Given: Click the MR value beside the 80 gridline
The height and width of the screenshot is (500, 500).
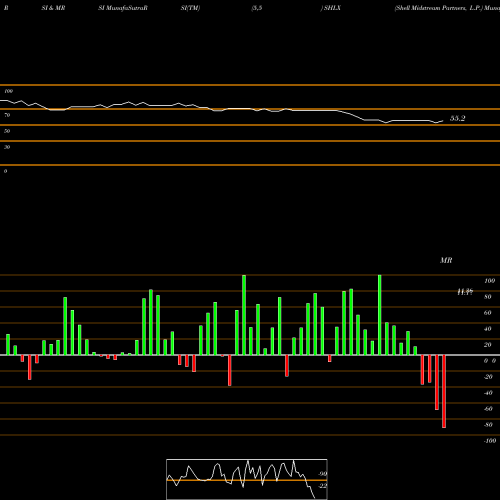Looking at the screenshot, I should click(465, 292).
